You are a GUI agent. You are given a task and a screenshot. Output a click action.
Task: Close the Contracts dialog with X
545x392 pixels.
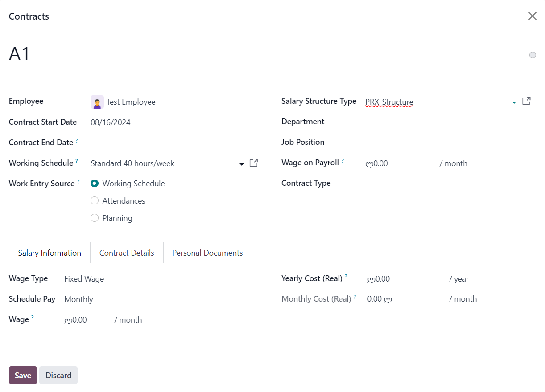[532, 16]
